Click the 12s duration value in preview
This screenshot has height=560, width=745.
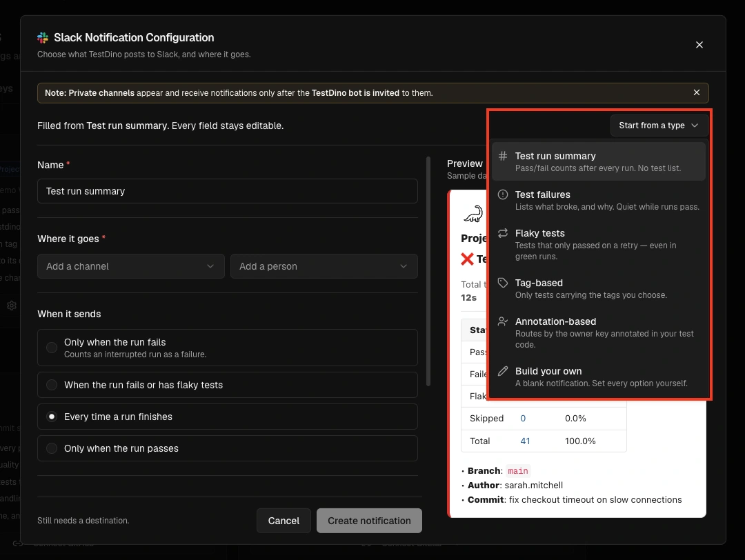tap(468, 297)
